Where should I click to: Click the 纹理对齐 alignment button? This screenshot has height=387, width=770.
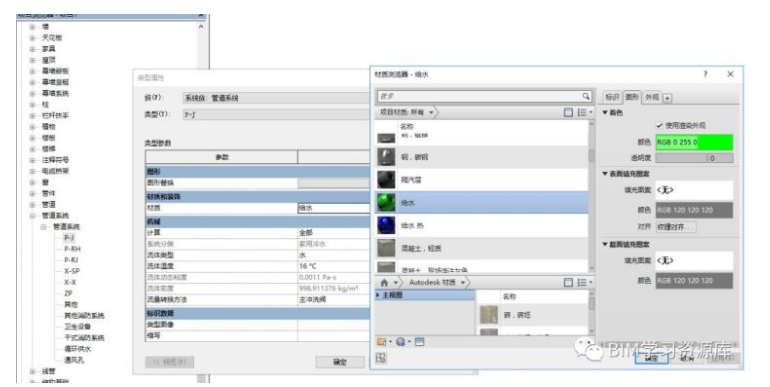click(676, 227)
